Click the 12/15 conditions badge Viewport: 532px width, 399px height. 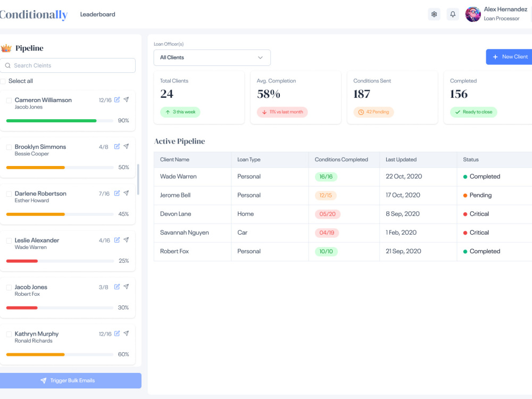(x=326, y=195)
